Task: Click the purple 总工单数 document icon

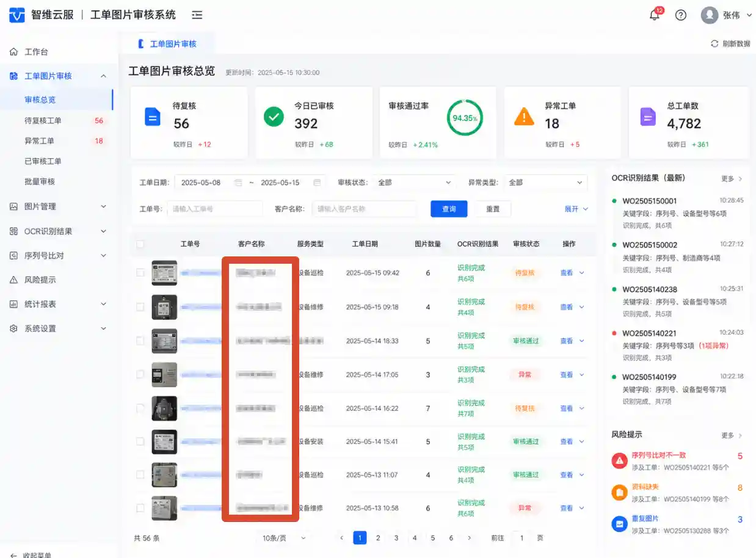Action: click(x=647, y=116)
